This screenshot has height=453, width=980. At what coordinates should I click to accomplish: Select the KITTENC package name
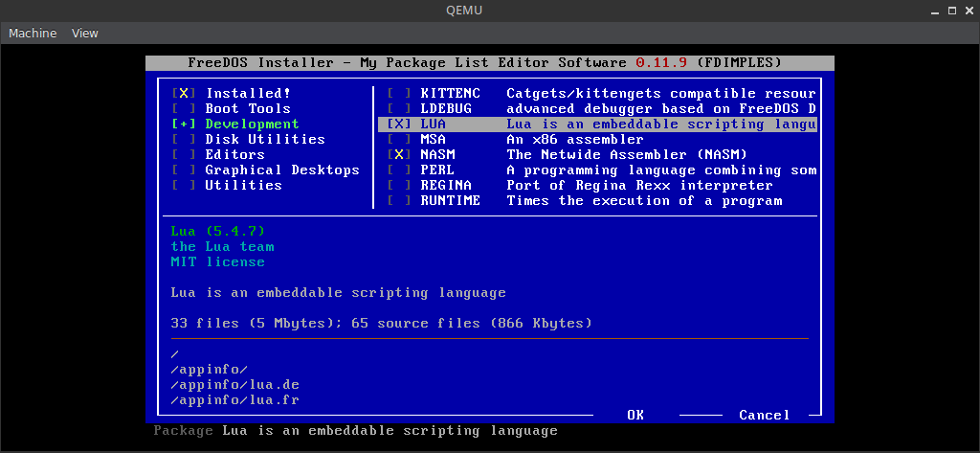451,93
